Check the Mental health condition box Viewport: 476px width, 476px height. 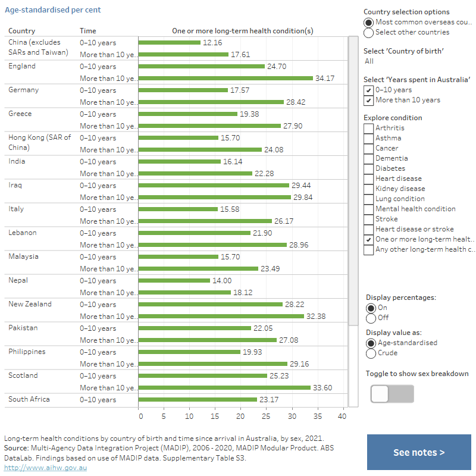[x=368, y=209]
